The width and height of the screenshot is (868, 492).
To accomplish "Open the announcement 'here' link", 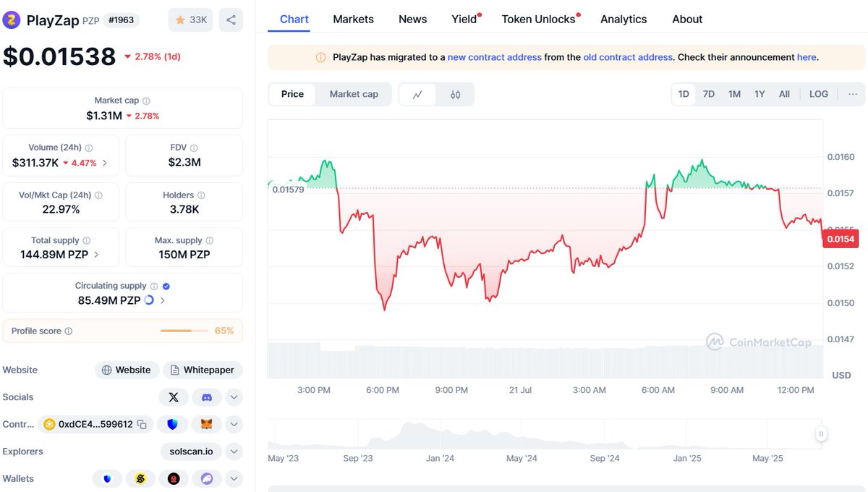I will click(807, 57).
